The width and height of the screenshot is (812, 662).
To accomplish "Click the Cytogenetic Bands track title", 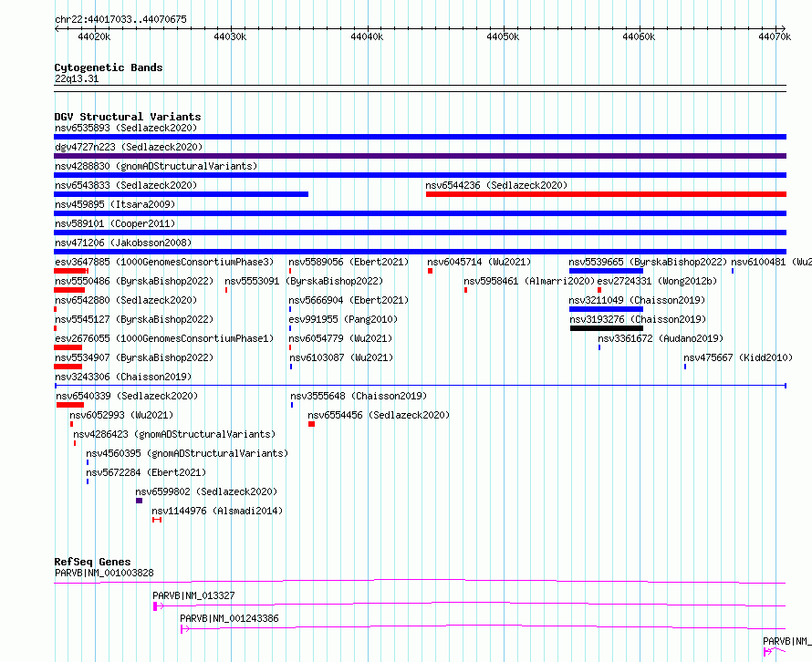I will coord(109,67).
